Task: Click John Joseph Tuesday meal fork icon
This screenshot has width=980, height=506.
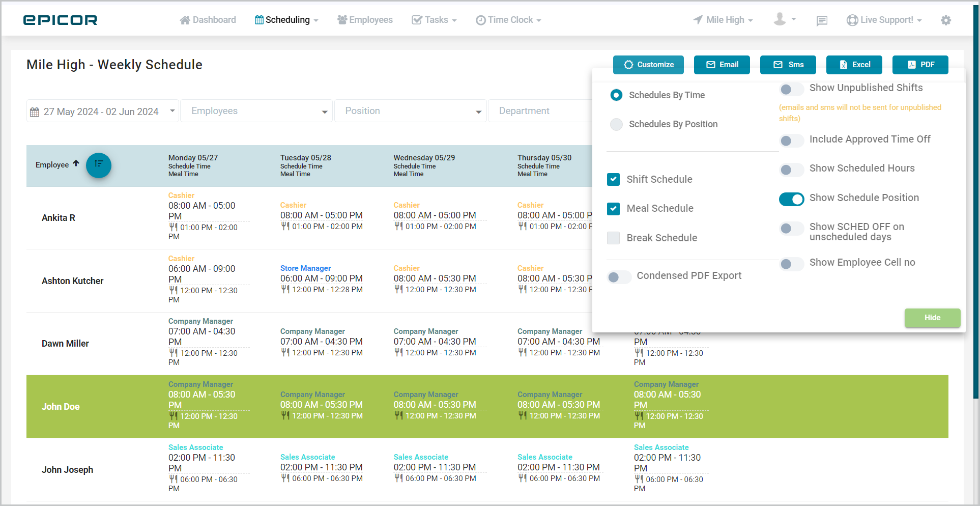Action: (x=285, y=478)
